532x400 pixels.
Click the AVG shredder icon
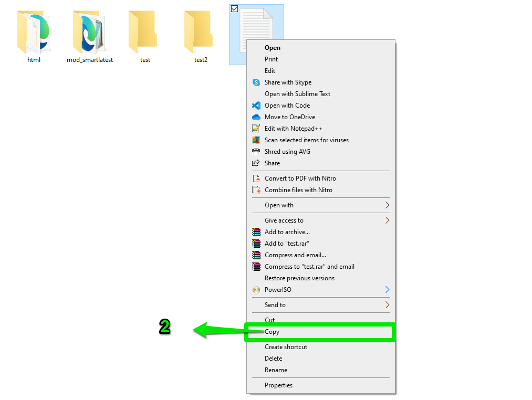[256, 152]
